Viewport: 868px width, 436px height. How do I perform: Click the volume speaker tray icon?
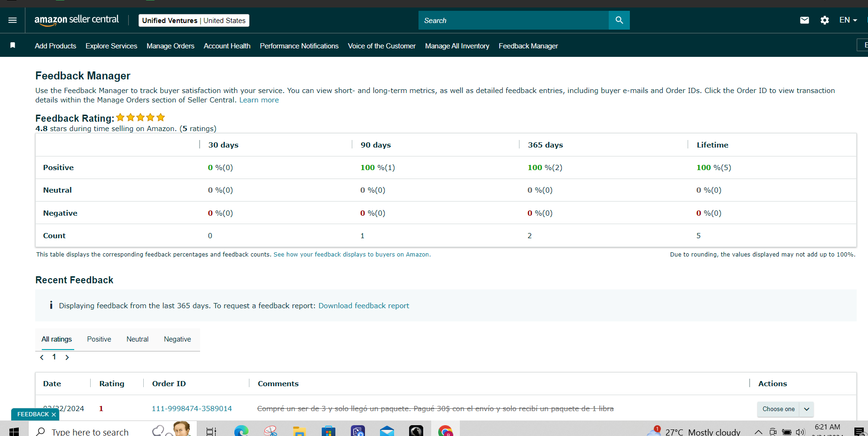click(800, 432)
